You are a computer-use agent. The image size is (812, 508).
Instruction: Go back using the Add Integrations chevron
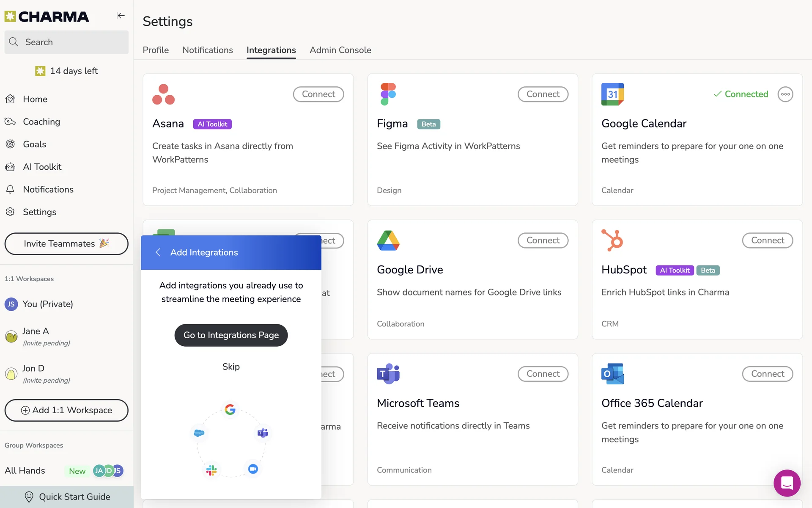[x=158, y=252]
